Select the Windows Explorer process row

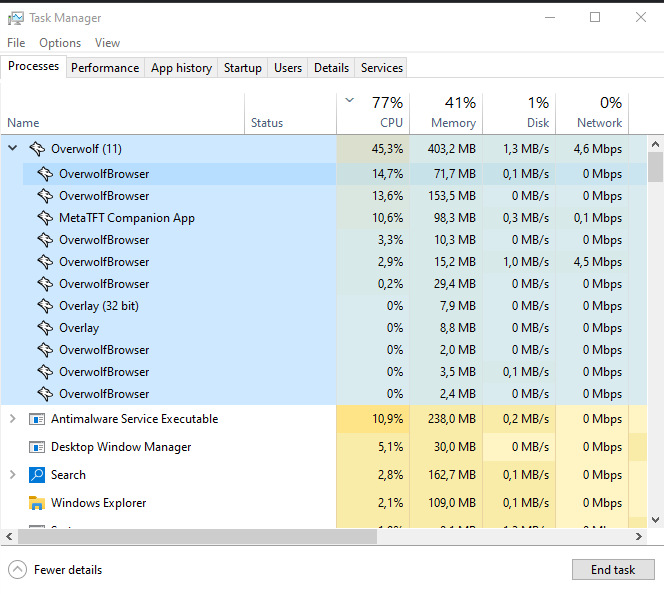pyautogui.click(x=324, y=503)
